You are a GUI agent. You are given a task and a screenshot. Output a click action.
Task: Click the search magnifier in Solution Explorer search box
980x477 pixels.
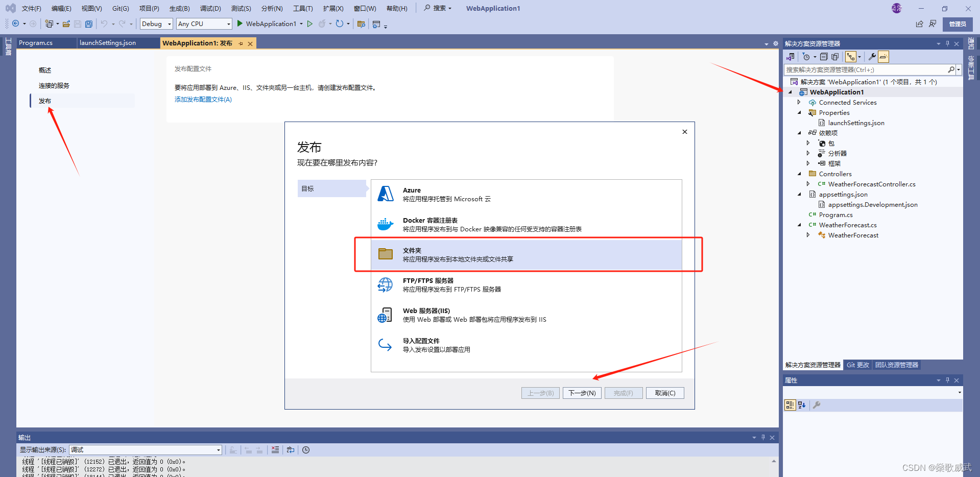point(951,69)
